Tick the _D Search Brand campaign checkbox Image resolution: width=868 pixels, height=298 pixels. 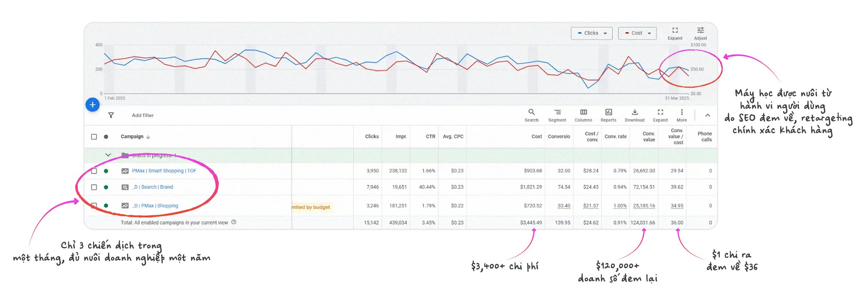click(x=94, y=187)
